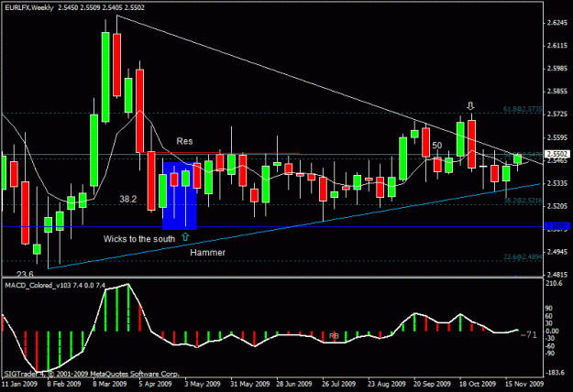Click the 2.4945 price axis value

[x=557, y=252]
